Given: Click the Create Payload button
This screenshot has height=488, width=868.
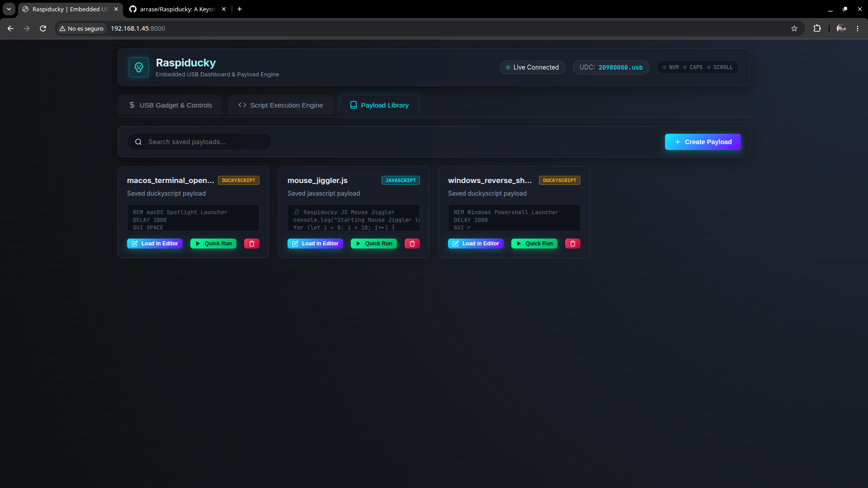Looking at the screenshot, I should [x=703, y=142].
